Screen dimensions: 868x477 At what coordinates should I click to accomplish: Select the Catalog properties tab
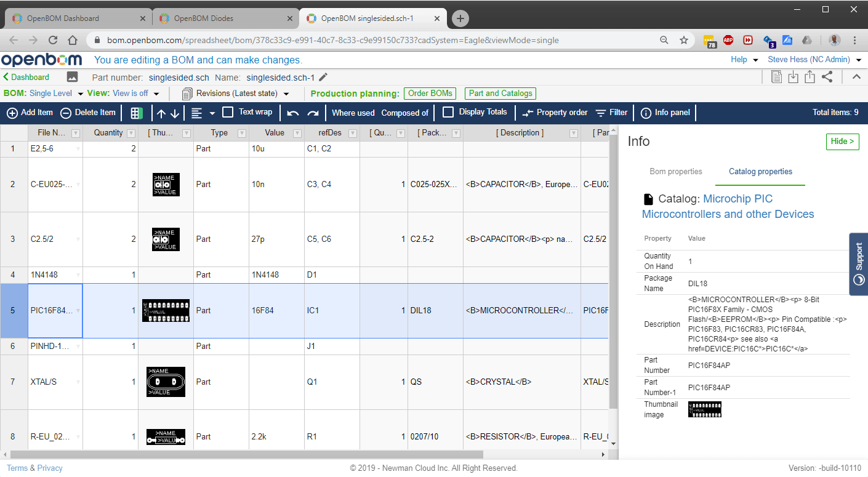pyautogui.click(x=760, y=172)
